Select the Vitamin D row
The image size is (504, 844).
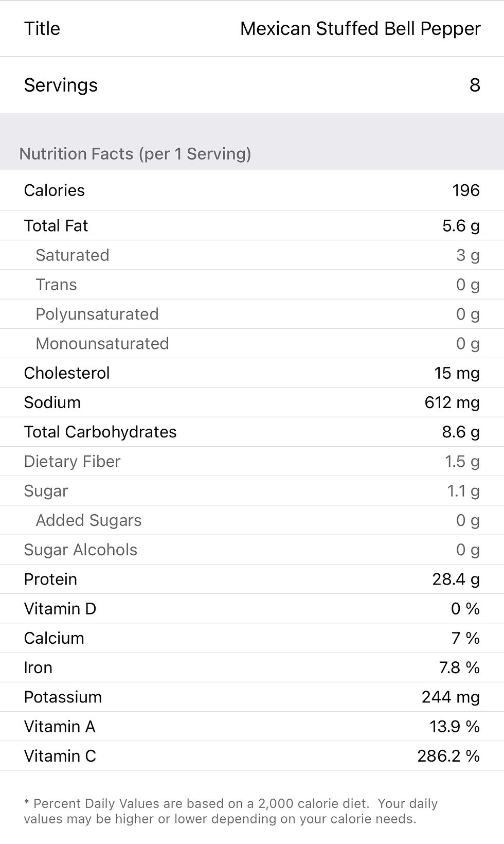click(252, 609)
